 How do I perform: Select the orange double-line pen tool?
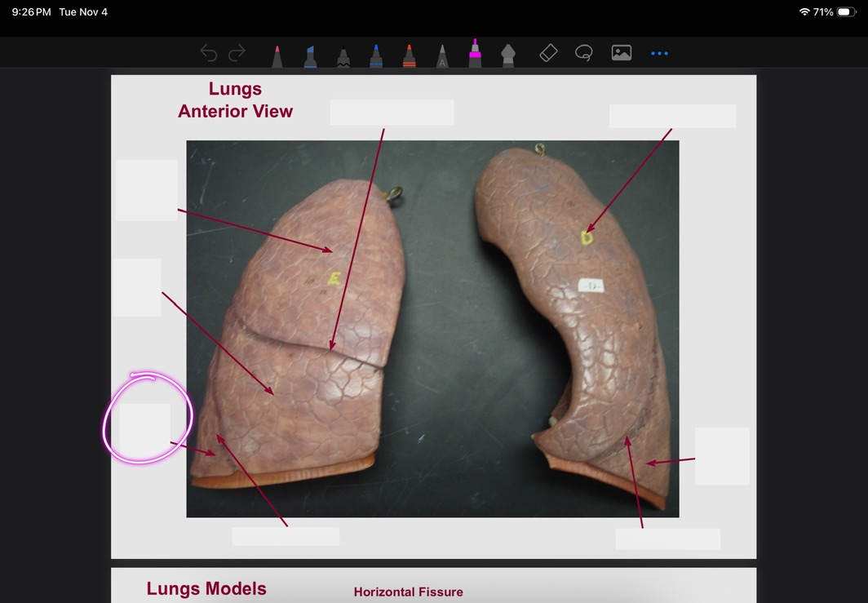coord(410,55)
